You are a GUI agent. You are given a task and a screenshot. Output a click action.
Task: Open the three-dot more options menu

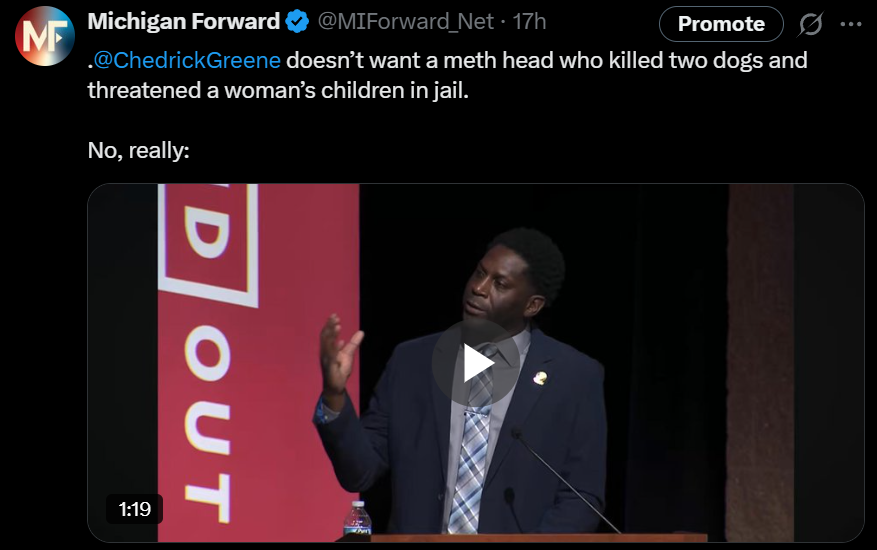(x=851, y=24)
